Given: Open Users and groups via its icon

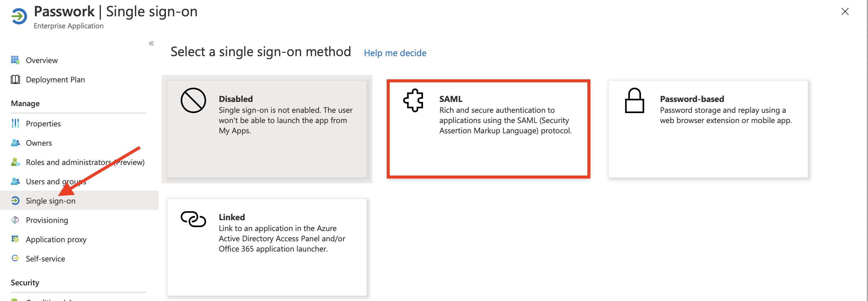Looking at the screenshot, I should tap(15, 181).
